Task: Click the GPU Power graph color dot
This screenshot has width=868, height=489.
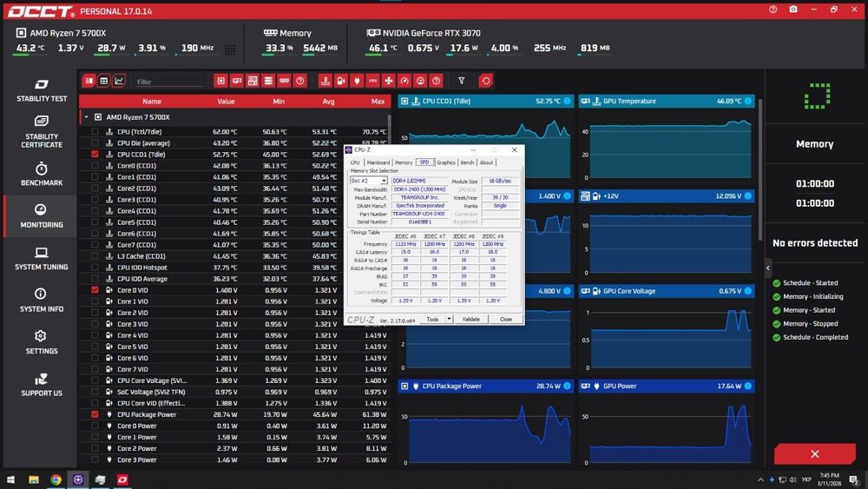Action: (x=748, y=386)
